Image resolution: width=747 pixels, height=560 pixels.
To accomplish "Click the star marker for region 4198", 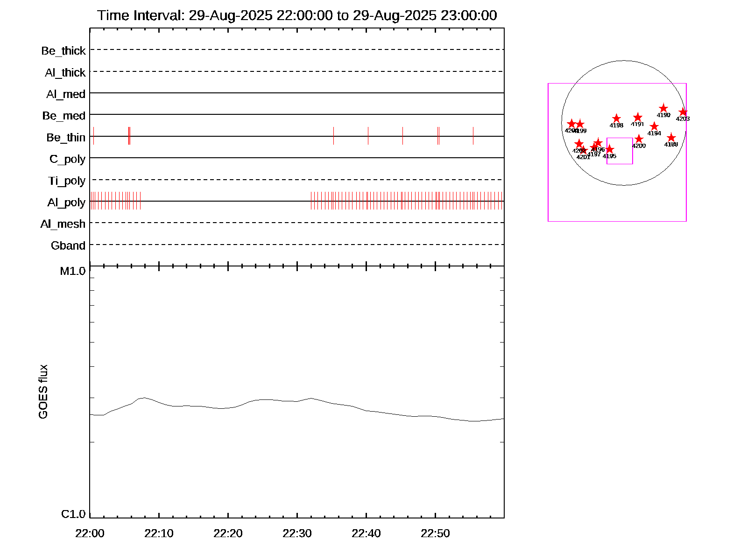I will click(x=616, y=119).
